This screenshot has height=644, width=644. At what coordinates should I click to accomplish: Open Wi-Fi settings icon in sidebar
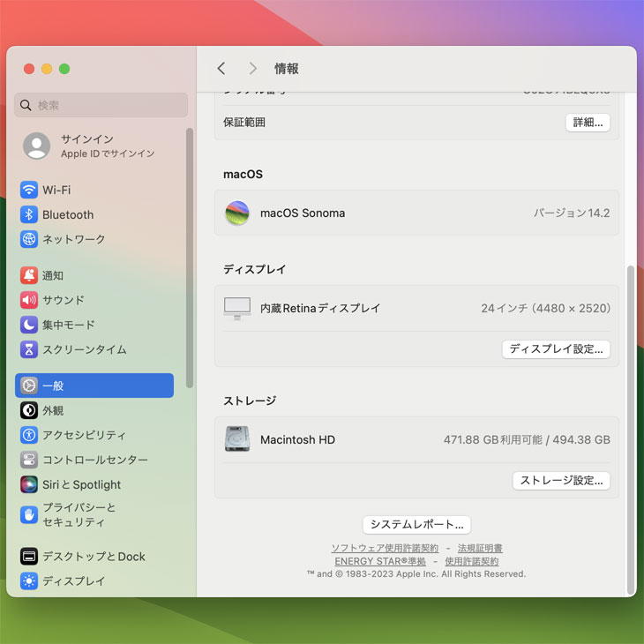click(29, 190)
